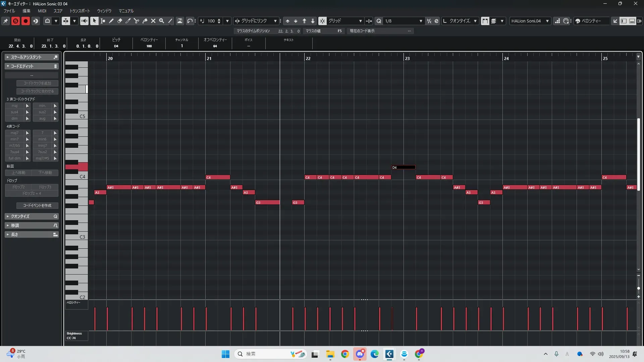Choose the Zoom magnifier tool
The image size is (644, 362).
pyautogui.click(x=162, y=21)
